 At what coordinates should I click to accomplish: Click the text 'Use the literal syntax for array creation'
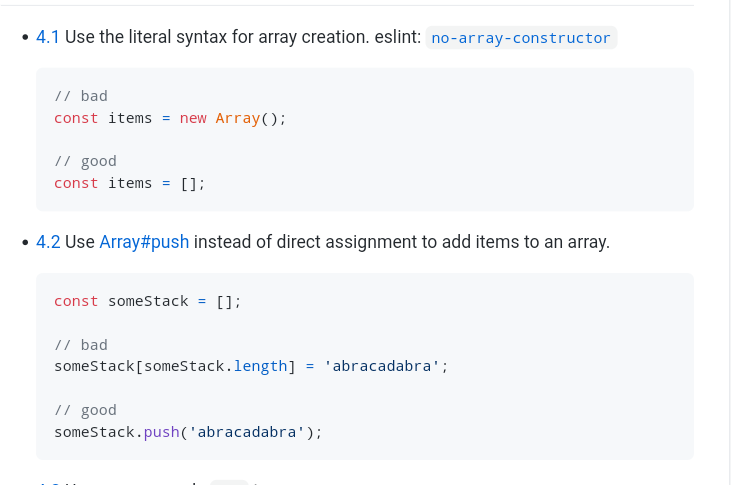tap(216, 37)
